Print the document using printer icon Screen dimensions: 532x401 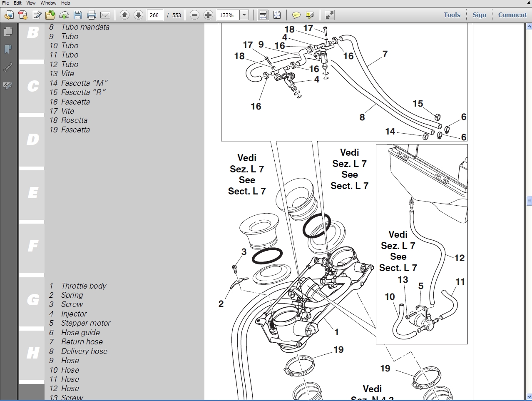92,15
